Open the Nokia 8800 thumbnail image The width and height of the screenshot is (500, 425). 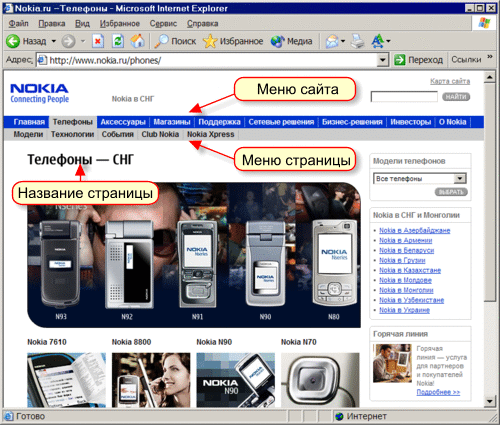coord(151,380)
